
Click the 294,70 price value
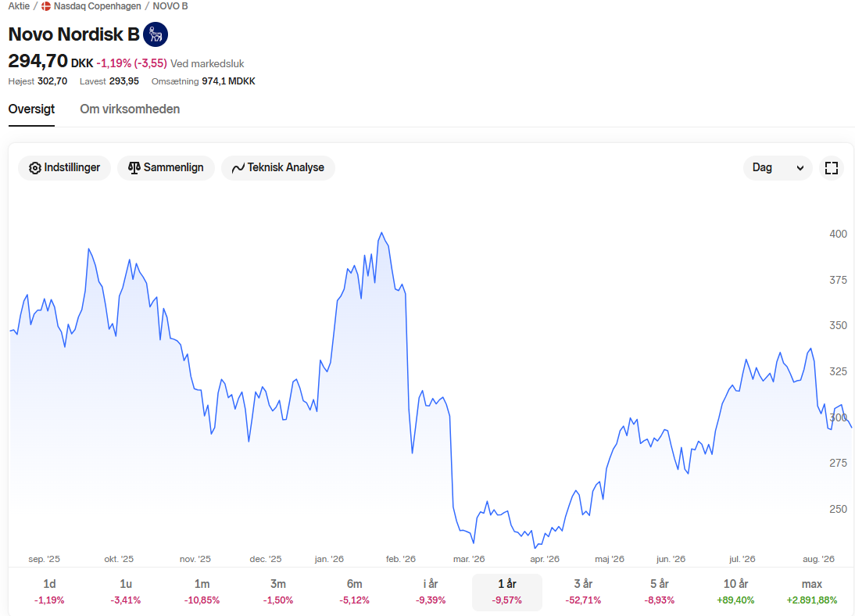[38, 61]
